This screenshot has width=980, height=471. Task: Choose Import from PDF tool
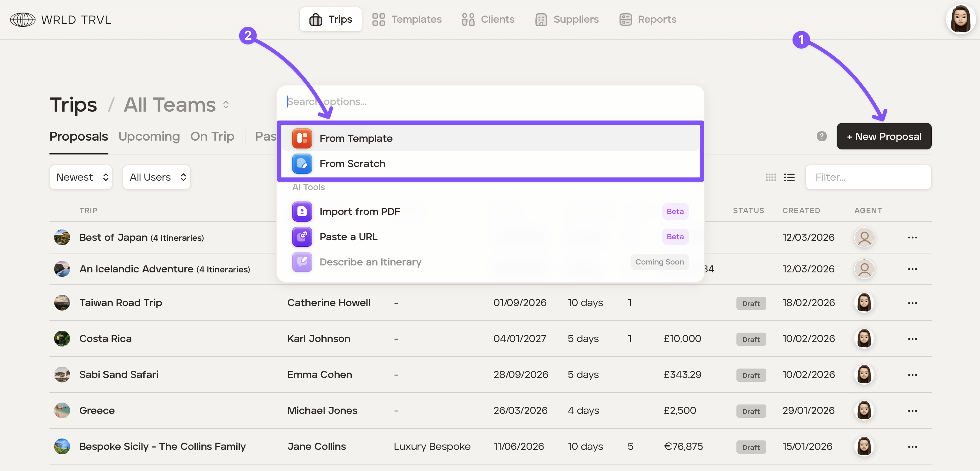tap(360, 212)
